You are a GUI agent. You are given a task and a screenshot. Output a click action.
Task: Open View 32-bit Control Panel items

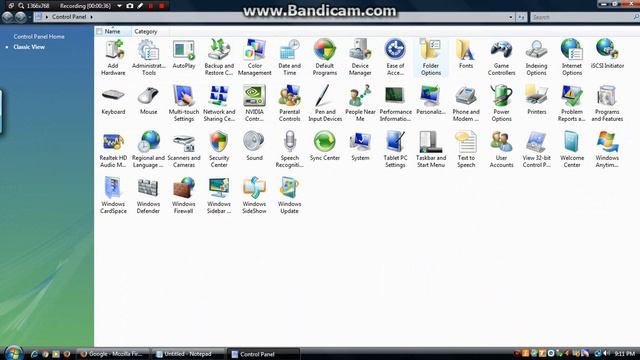click(536, 150)
